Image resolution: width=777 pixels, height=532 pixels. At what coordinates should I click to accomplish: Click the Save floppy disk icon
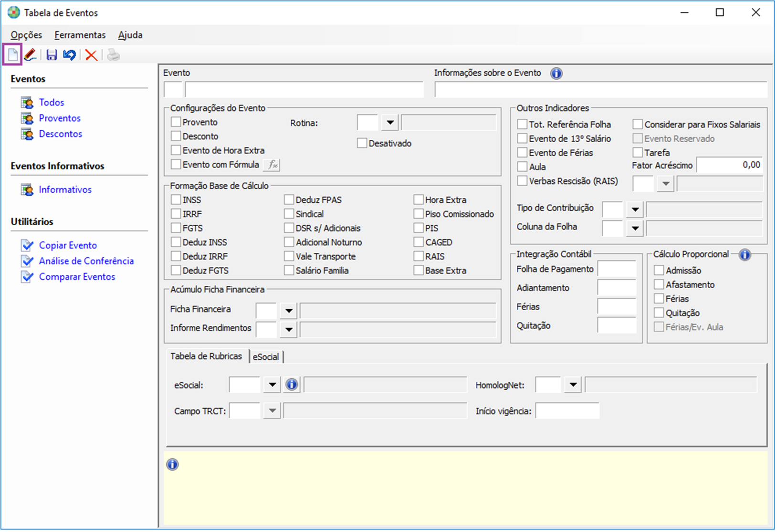pyautogui.click(x=52, y=55)
